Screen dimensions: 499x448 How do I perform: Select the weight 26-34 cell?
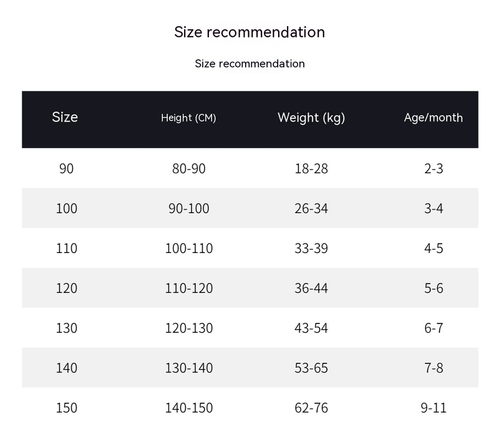[x=311, y=208]
